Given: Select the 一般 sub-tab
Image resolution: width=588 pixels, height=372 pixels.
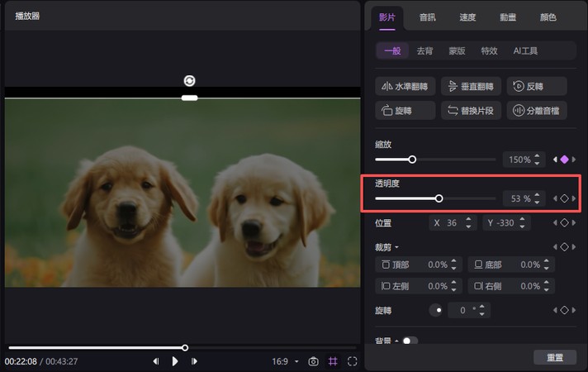Looking at the screenshot, I should pyautogui.click(x=392, y=50).
